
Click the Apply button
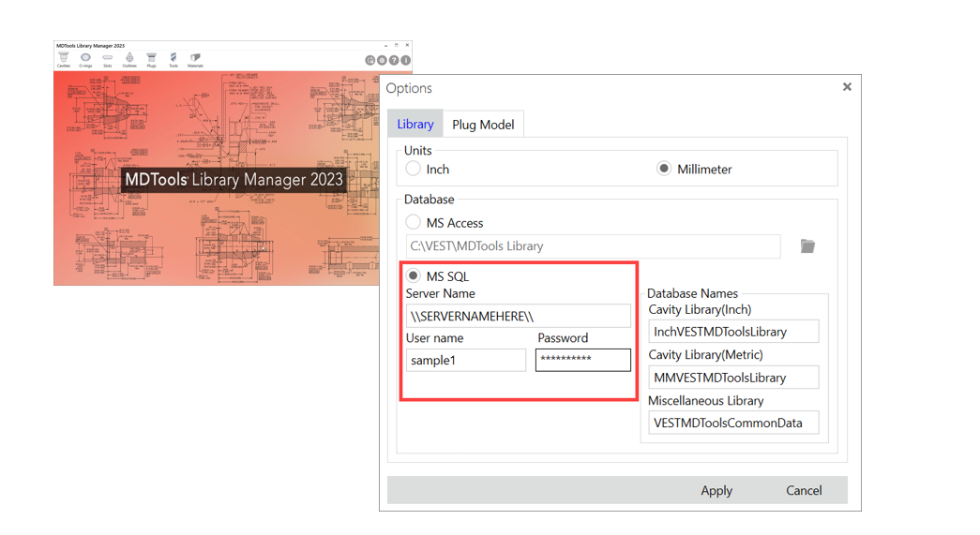click(x=716, y=490)
